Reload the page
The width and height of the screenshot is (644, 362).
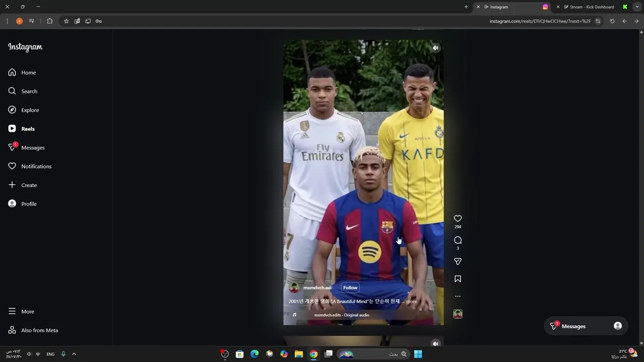(x=612, y=21)
